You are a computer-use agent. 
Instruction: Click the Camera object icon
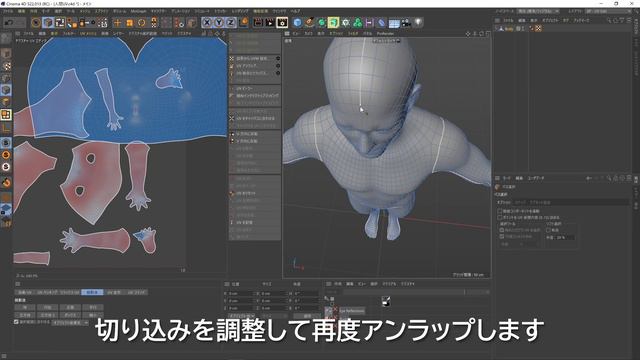coord(406,23)
